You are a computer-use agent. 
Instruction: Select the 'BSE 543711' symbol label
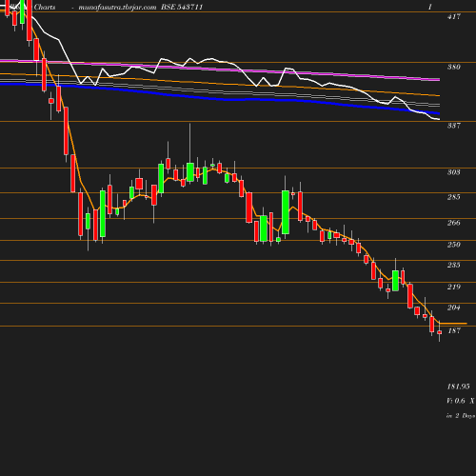pyautogui.click(x=182, y=7)
